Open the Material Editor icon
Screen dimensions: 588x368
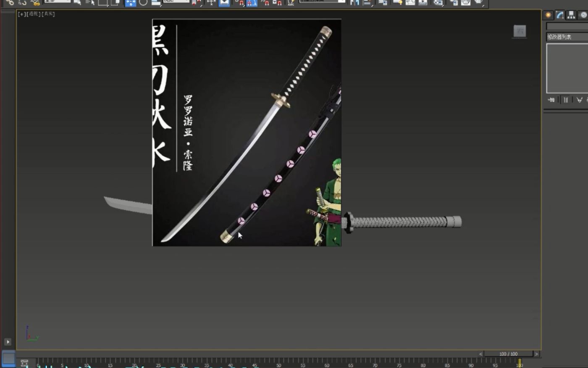pos(438,3)
